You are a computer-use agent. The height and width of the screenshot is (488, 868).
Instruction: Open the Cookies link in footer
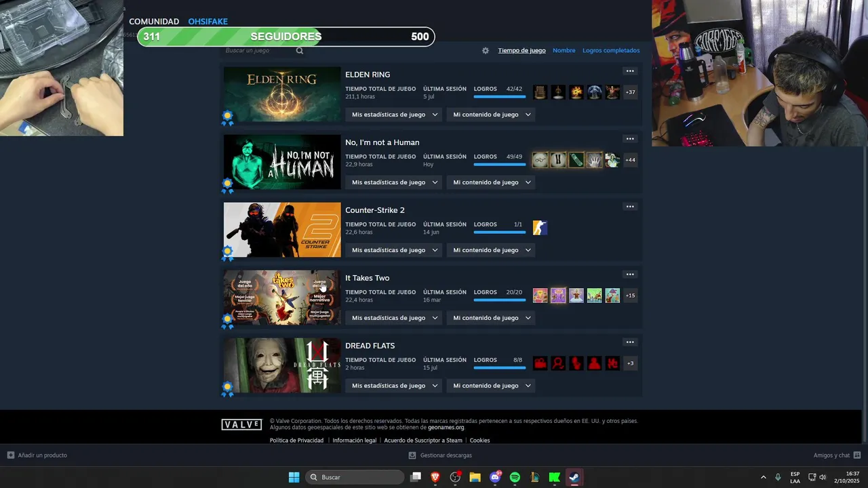(x=479, y=441)
